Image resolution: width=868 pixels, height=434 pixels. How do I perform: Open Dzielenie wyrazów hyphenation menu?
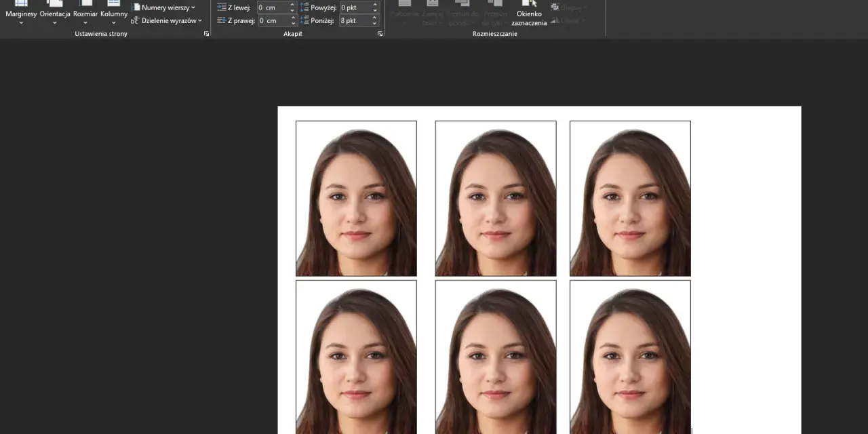pos(166,21)
